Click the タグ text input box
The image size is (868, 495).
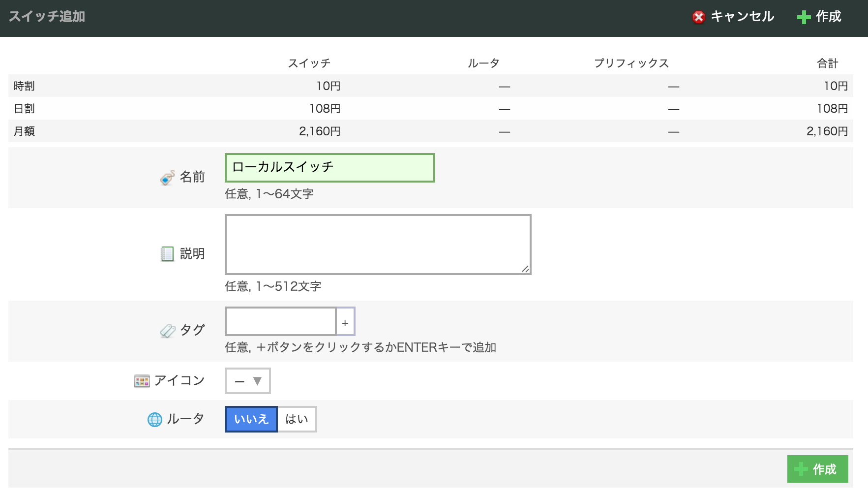click(x=280, y=322)
